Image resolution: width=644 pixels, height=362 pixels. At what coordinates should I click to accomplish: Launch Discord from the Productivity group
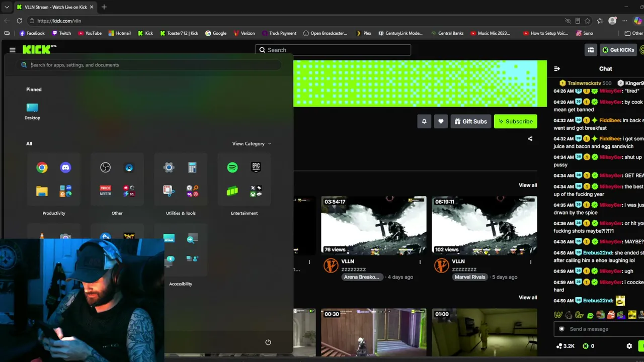[65, 168]
